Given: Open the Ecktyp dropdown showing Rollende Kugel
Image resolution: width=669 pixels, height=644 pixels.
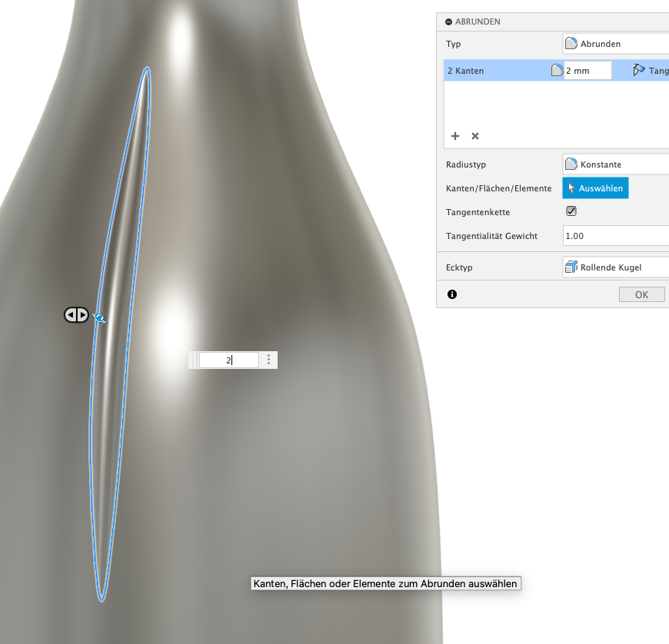Looking at the screenshot, I should 615,267.
